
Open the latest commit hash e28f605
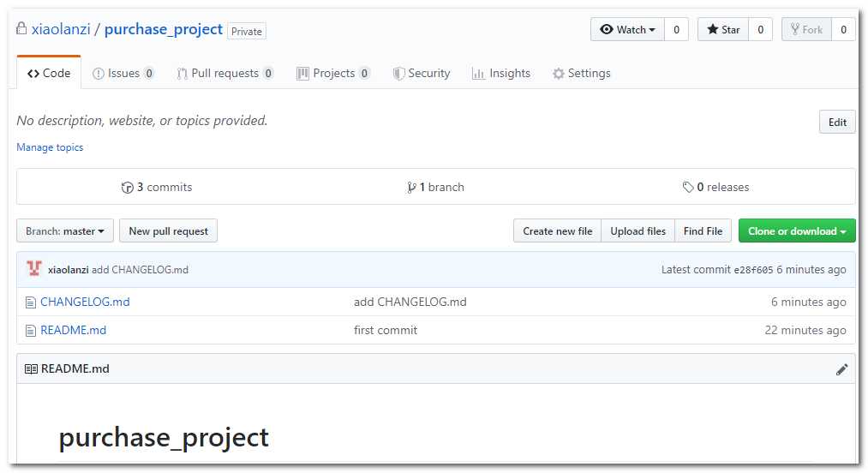click(x=753, y=270)
